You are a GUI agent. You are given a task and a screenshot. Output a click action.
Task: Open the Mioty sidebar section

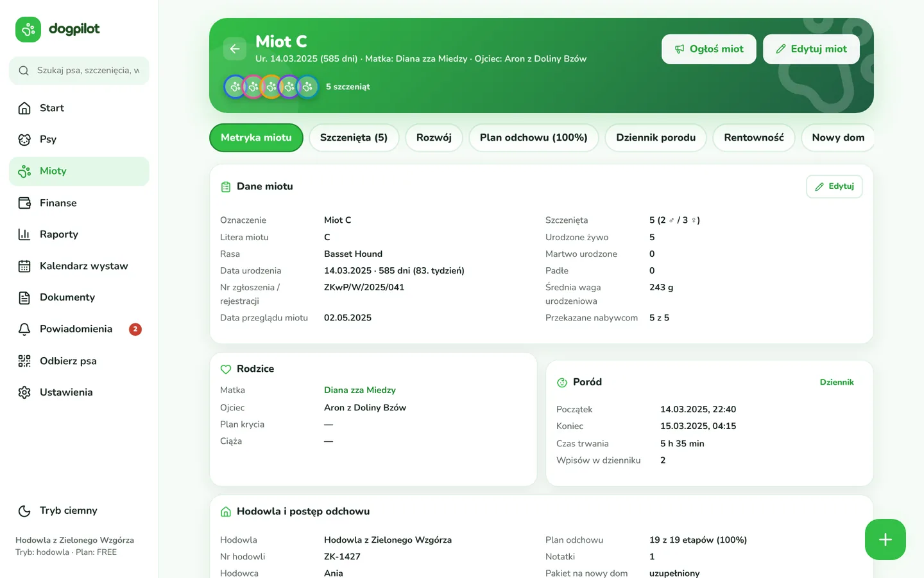[79, 171]
